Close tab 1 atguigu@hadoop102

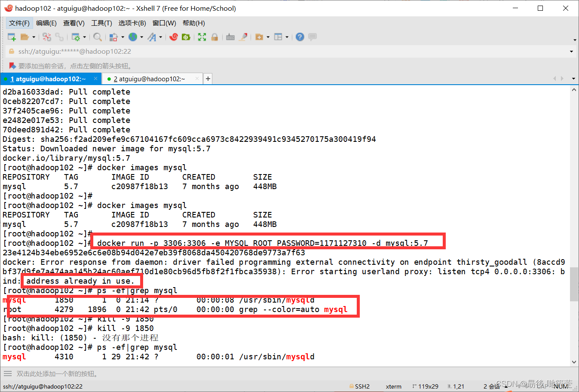[x=95, y=79]
